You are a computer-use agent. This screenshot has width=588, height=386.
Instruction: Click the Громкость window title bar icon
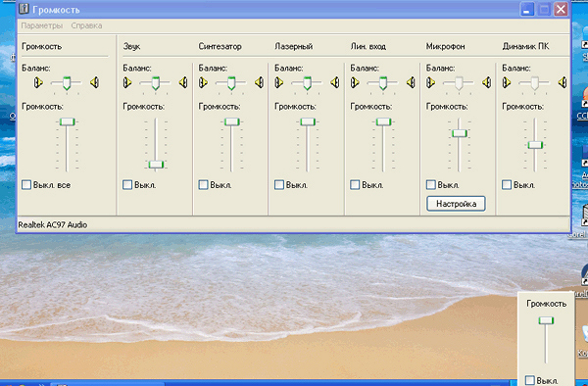click(24, 9)
